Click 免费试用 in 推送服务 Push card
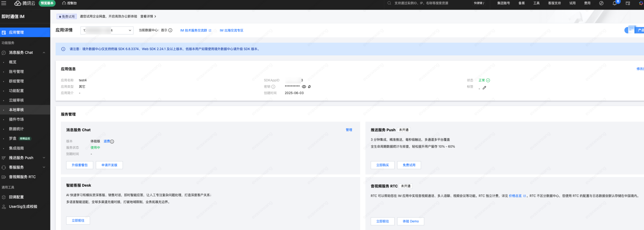Screen dimensions: 644x230 [x=409, y=165]
